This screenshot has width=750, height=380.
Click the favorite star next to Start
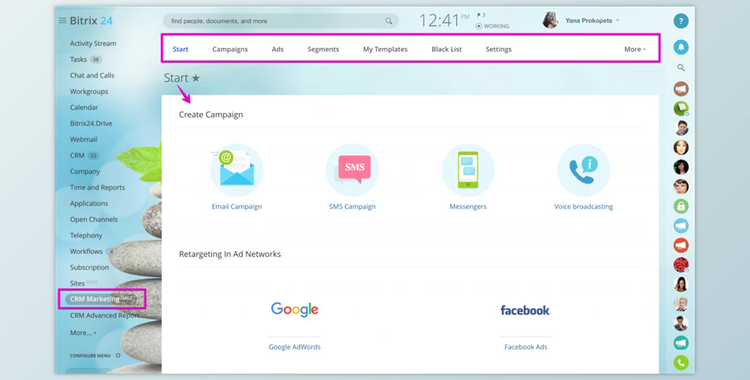pos(196,78)
